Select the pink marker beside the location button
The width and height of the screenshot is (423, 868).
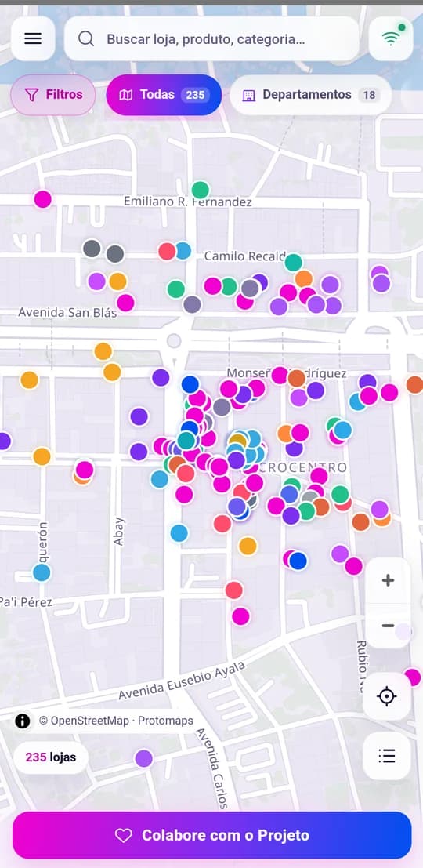point(413,677)
